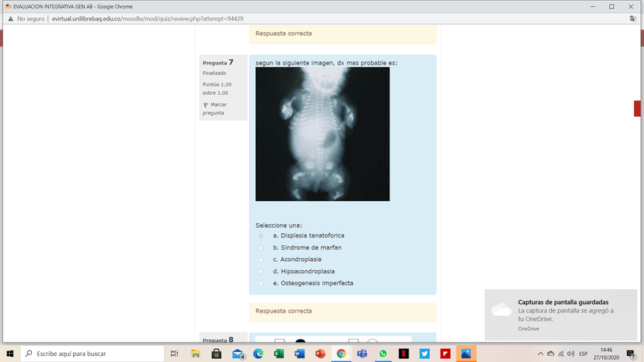Click the translate page icon in address bar
Viewport: 644px width, 362px height.
pos(632,18)
